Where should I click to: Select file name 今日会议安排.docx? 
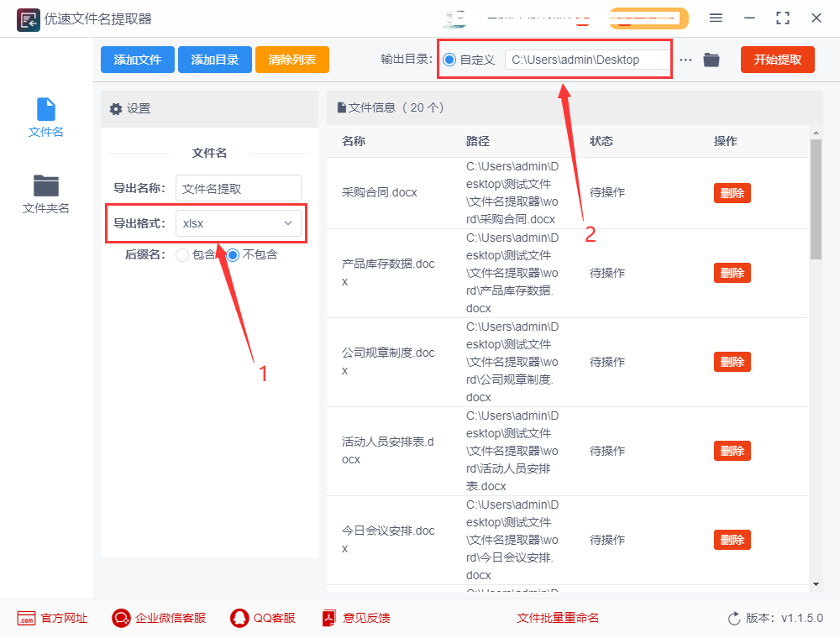pos(388,539)
